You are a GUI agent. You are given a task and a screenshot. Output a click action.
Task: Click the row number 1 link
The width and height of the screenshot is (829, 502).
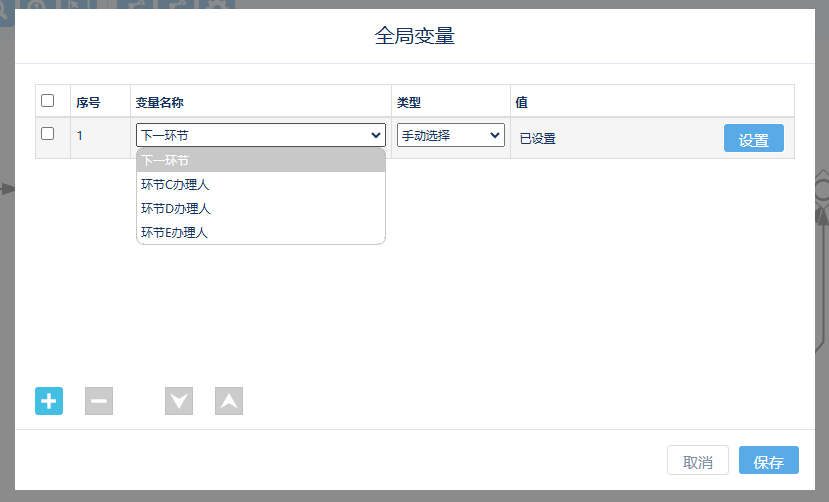[x=80, y=135]
